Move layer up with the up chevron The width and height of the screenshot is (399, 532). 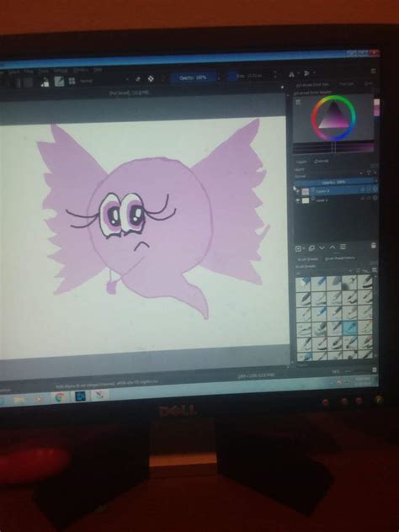(x=332, y=247)
